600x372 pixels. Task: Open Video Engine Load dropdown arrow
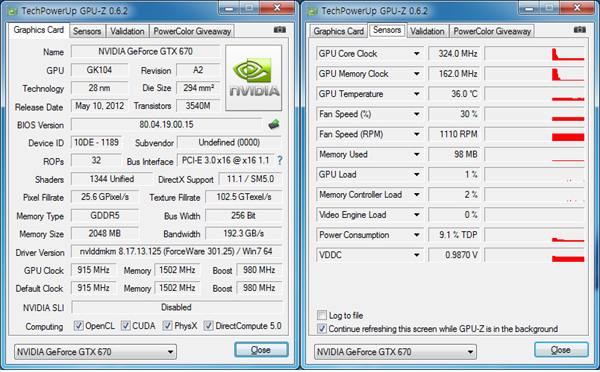click(x=417, y=215)
